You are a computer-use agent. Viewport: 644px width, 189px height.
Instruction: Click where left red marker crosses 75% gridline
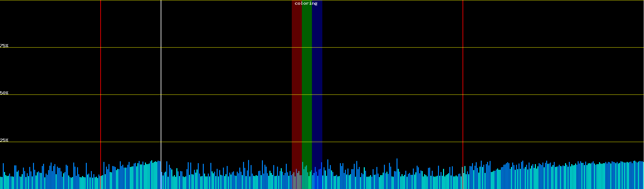tap(101, 48)
